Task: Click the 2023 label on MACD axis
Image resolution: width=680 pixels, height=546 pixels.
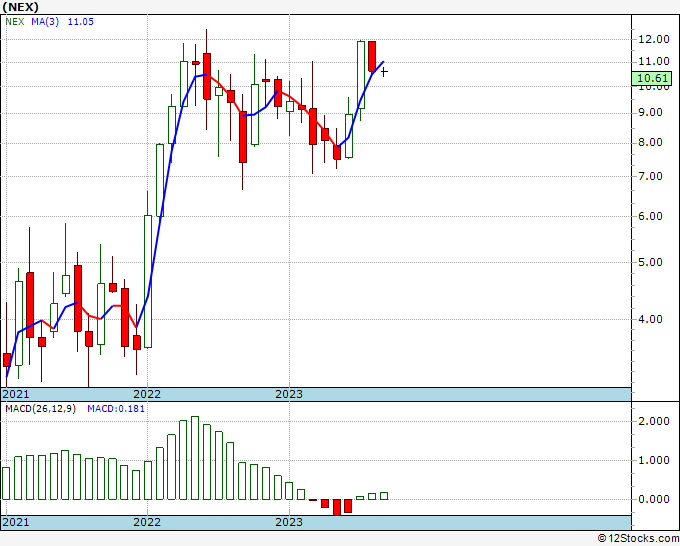Action: coord(289,522)
